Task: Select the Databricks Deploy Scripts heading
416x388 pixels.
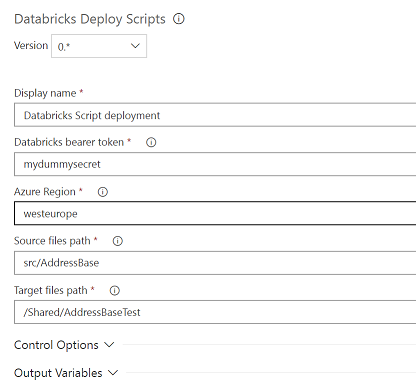Action: click(x=90, y=19)
